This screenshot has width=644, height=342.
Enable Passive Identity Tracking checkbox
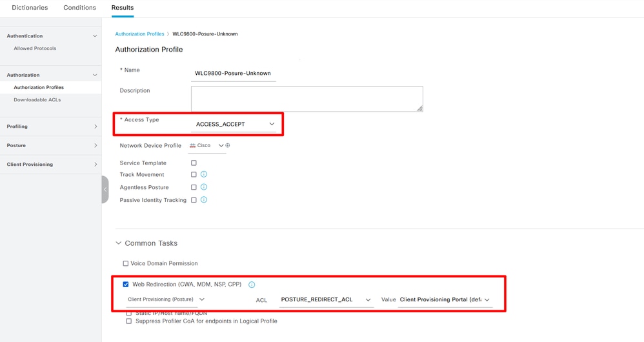click(194, 200)
